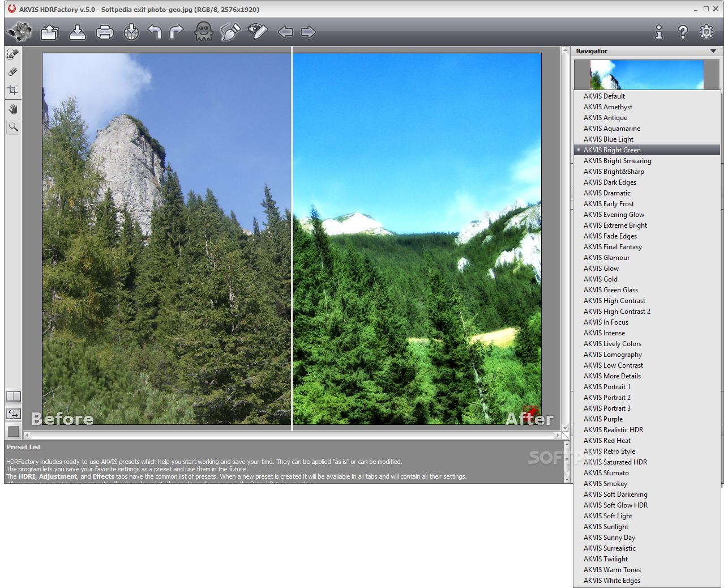Choose AKVIS Default preset
The width and height of the screenshot is (728, 588).
tap(647, 96)
